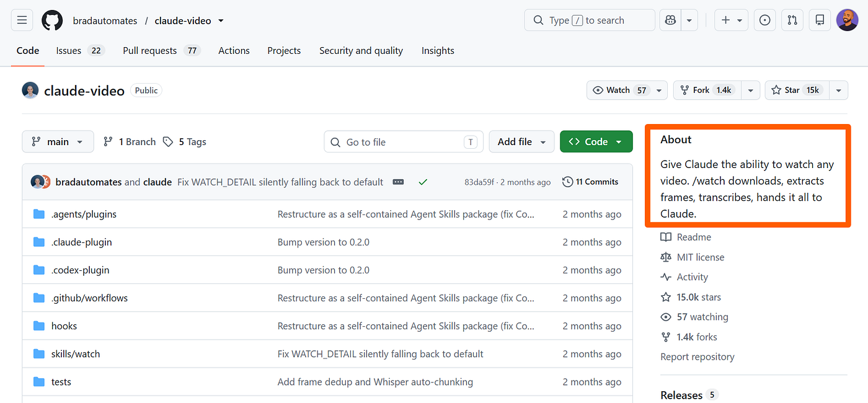Screen dimensions: 868x403
Task: View the 1.4k forks link
Action: (x=689, y=337)
